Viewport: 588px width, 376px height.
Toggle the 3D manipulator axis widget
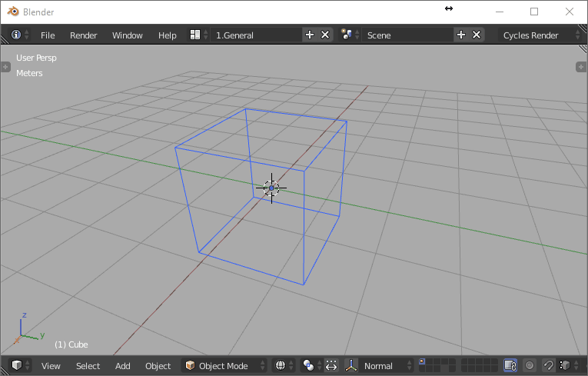(351, 365)
